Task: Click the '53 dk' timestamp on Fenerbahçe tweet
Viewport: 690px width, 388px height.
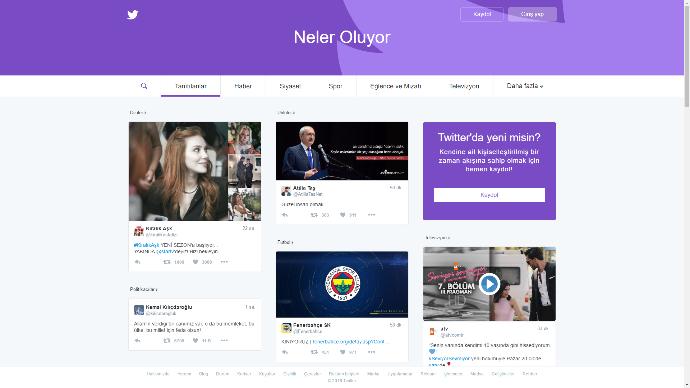Action: tap(395, 325)
